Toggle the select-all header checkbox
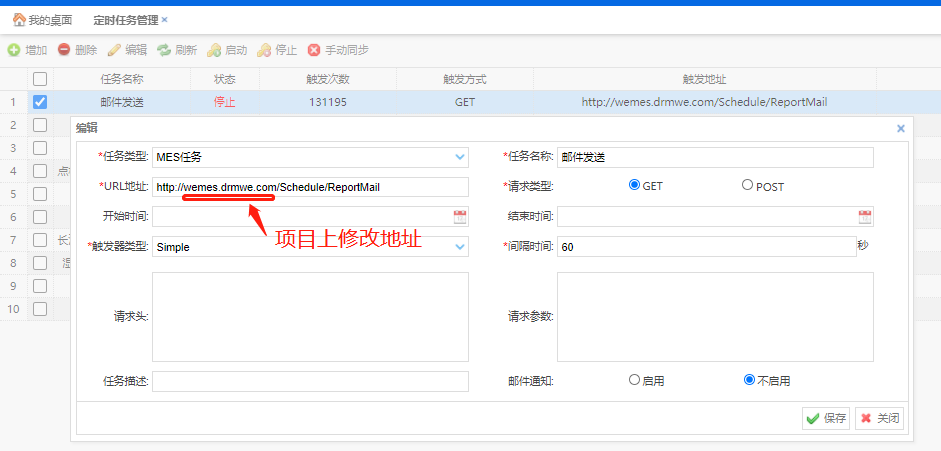The width and height of the screenshot is (941, 451). [40, 79]
